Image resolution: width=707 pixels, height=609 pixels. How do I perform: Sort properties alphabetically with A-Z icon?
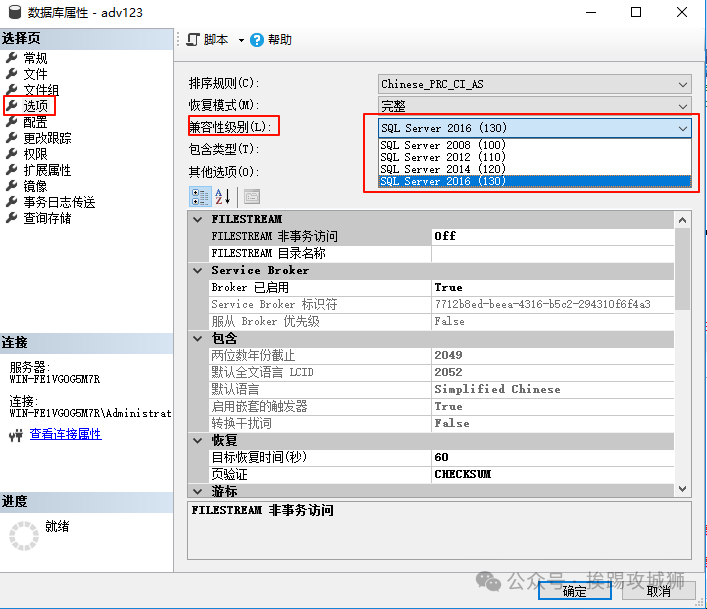tap(222, 196)
